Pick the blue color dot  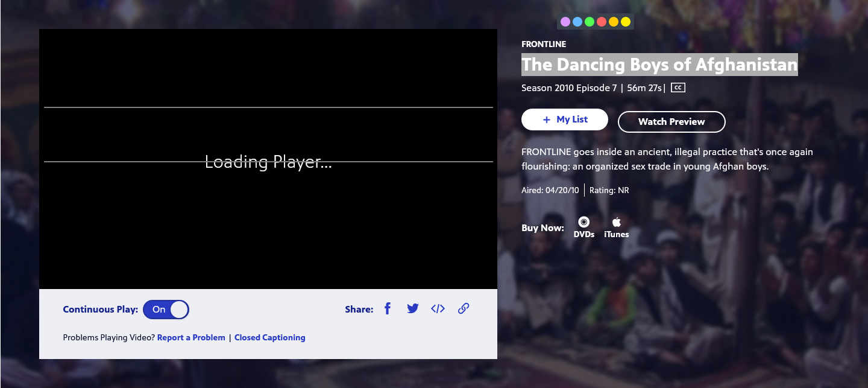click(577, 22)
